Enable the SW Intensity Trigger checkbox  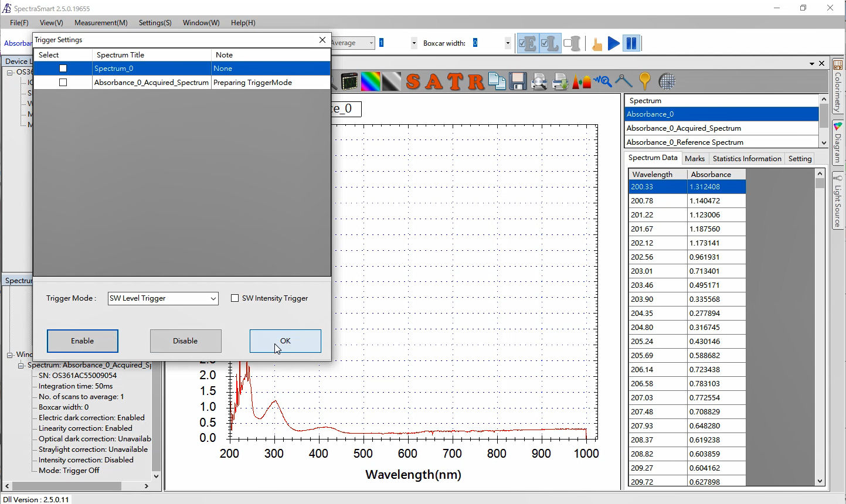click(x=235, y=298)
